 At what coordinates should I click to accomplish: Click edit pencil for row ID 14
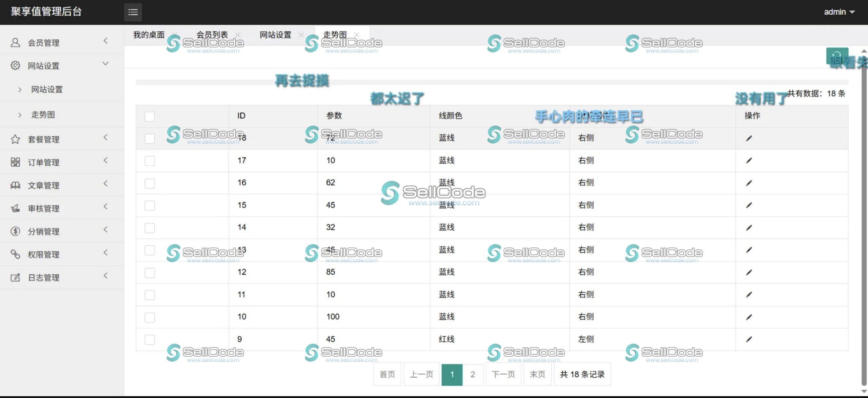pos(749,228)
